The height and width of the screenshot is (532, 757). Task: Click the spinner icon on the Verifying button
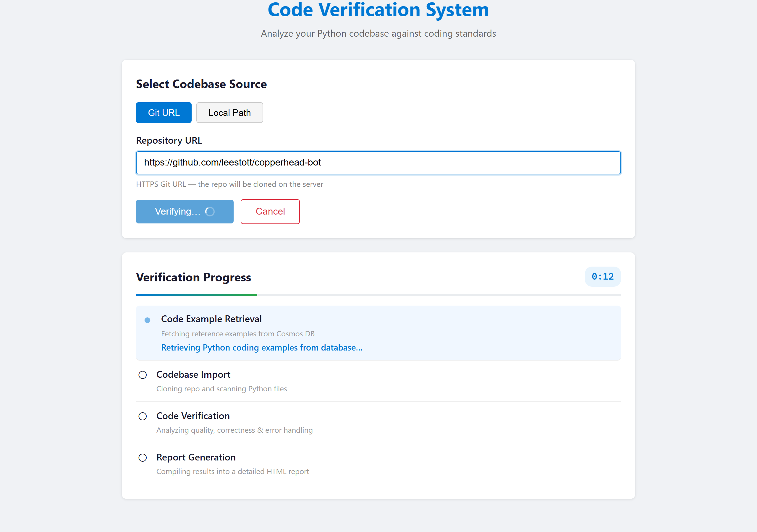coord(210,211)
